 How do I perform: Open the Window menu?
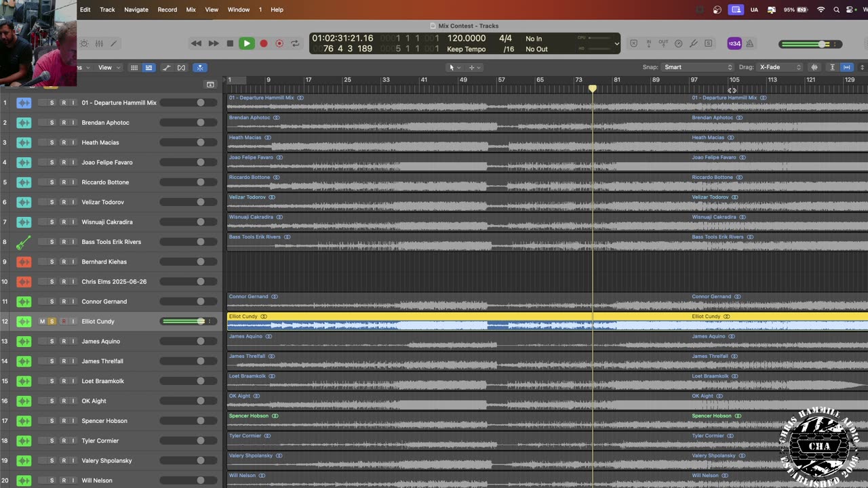(238, 9)
